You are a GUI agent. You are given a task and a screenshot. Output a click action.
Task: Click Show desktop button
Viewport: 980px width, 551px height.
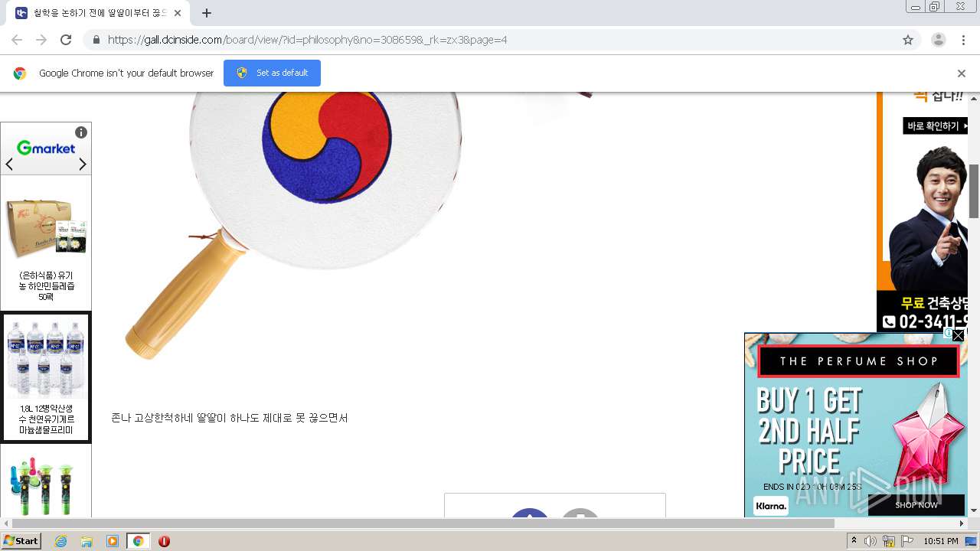click(972, 541)
